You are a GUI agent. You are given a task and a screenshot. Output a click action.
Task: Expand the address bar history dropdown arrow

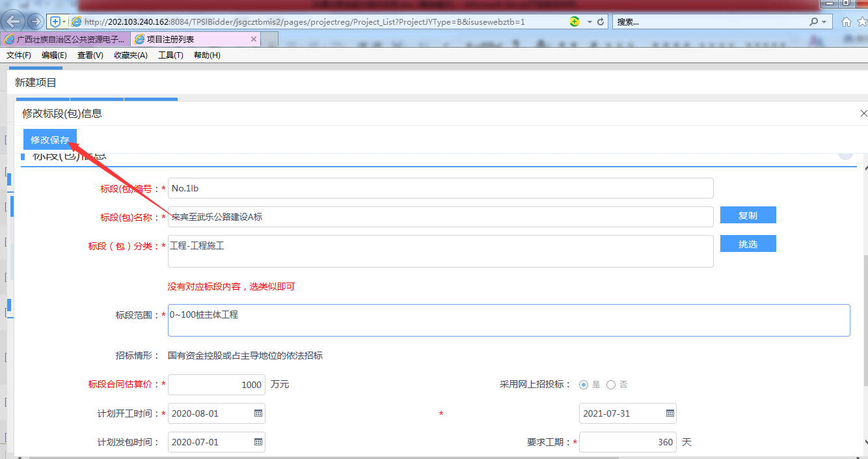click(x=590, y=21)
